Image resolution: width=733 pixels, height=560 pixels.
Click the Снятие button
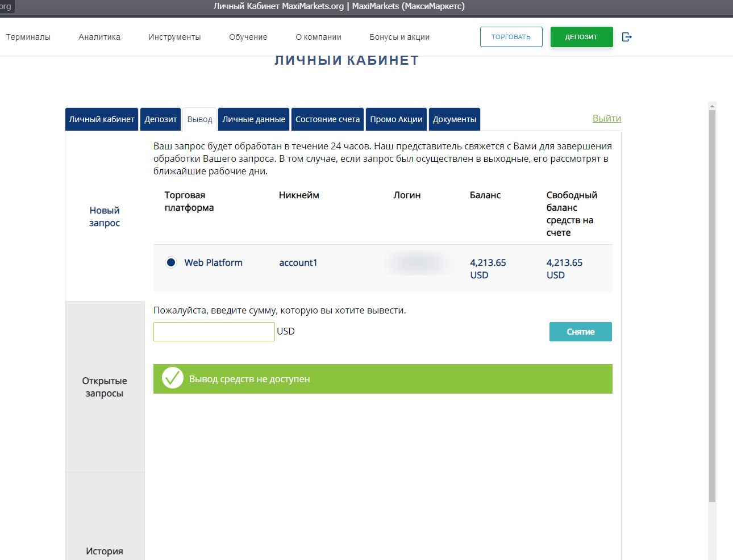581,332
